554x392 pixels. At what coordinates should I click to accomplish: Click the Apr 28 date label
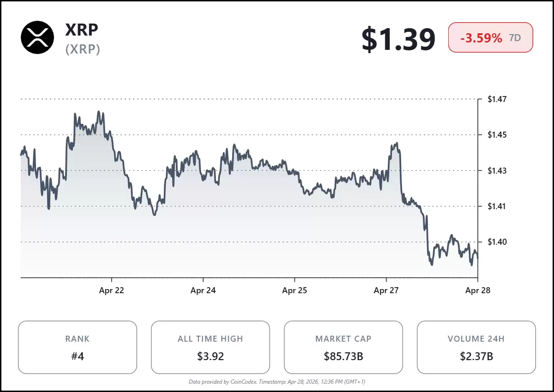click(478, 290)
